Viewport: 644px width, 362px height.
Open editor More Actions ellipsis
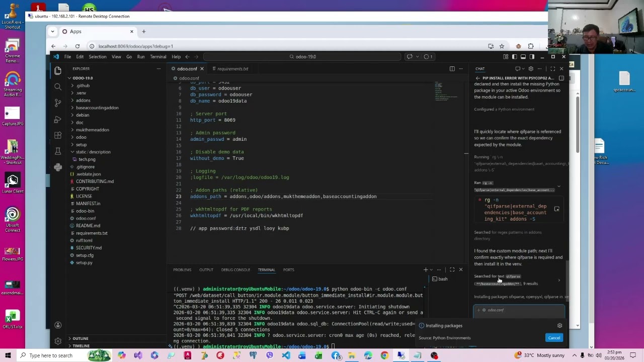tap(460, 69)
